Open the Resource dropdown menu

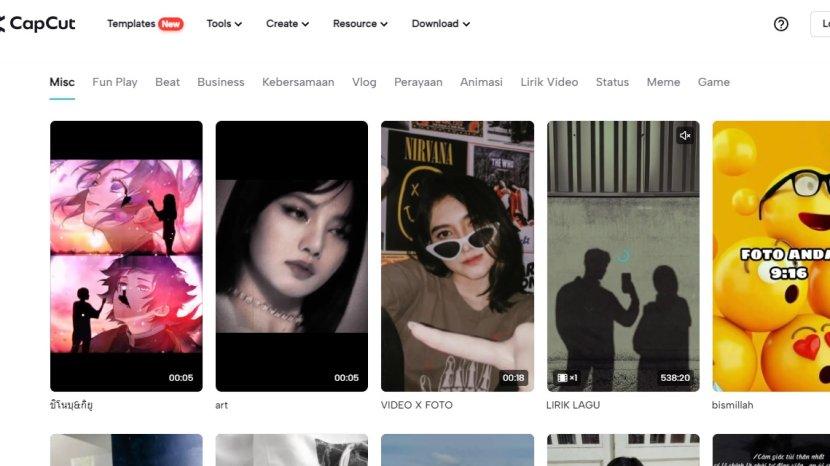pos(360,24)
